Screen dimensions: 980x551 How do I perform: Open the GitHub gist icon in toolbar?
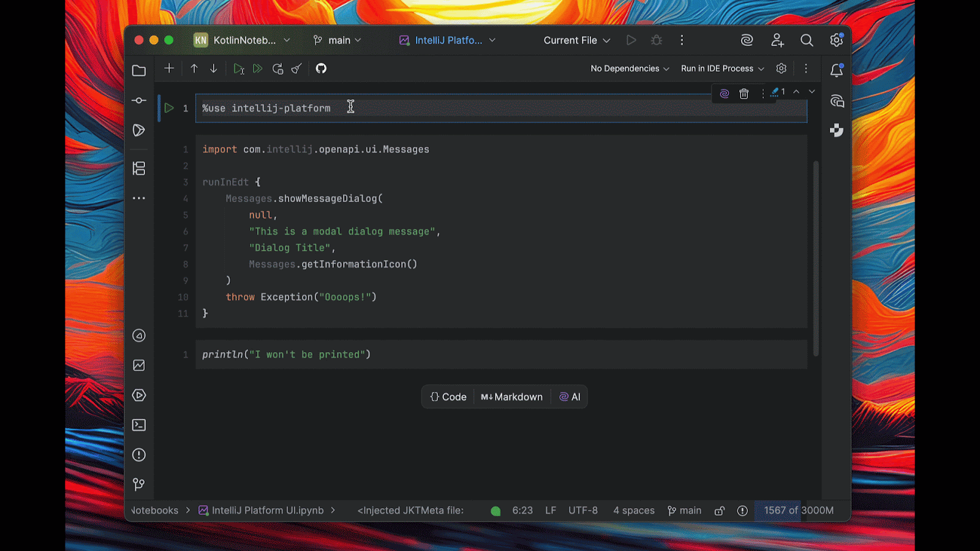point(321,69)
